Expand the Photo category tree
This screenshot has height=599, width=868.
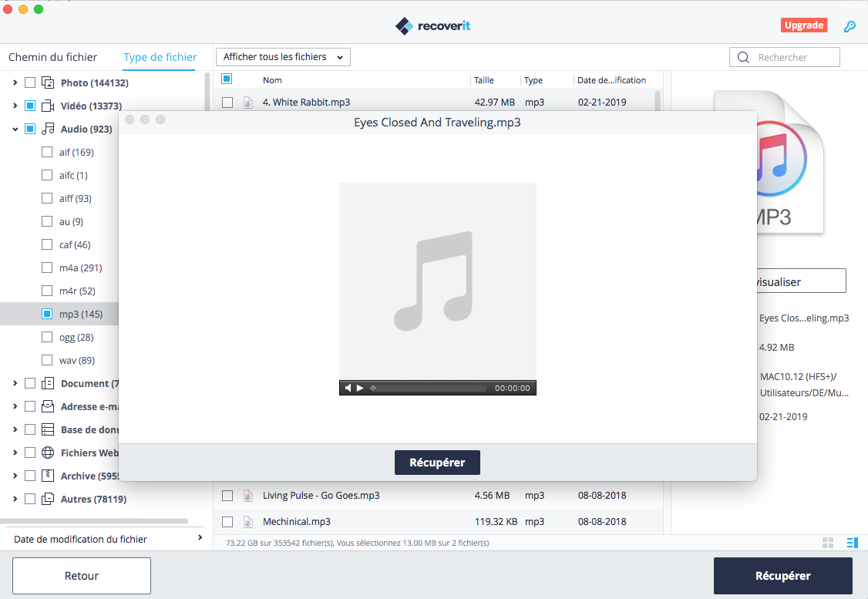15,82
